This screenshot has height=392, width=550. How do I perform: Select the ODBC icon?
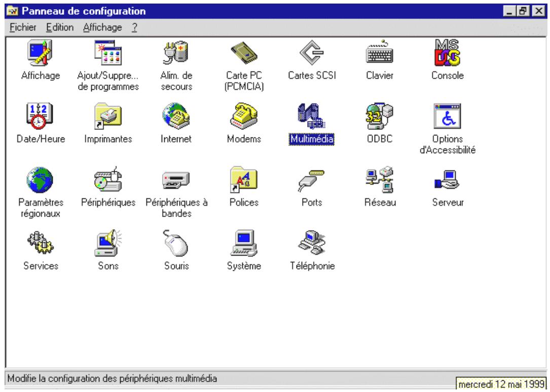tap(380, 116)
